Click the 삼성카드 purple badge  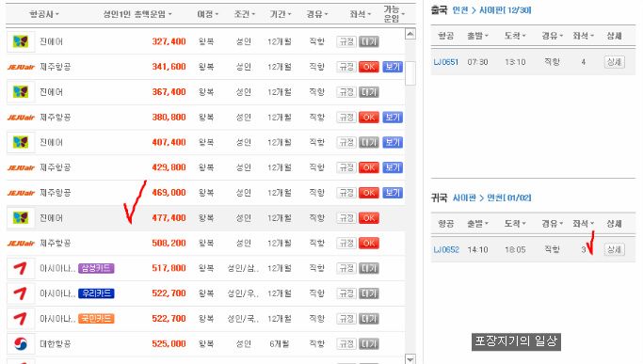pyautogui.click(x=96, y=268)
